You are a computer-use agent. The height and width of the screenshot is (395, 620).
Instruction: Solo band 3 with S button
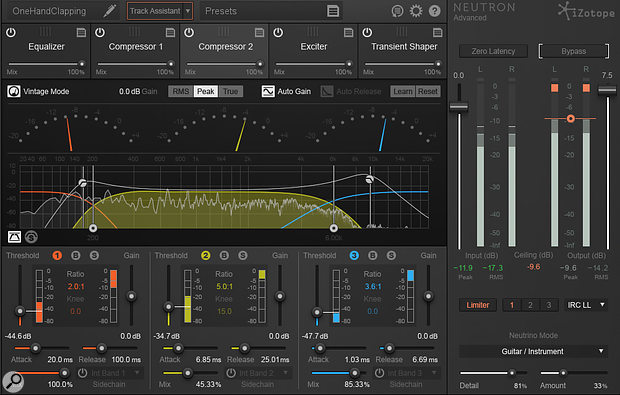pyautogui.click(x=391, y=255)
